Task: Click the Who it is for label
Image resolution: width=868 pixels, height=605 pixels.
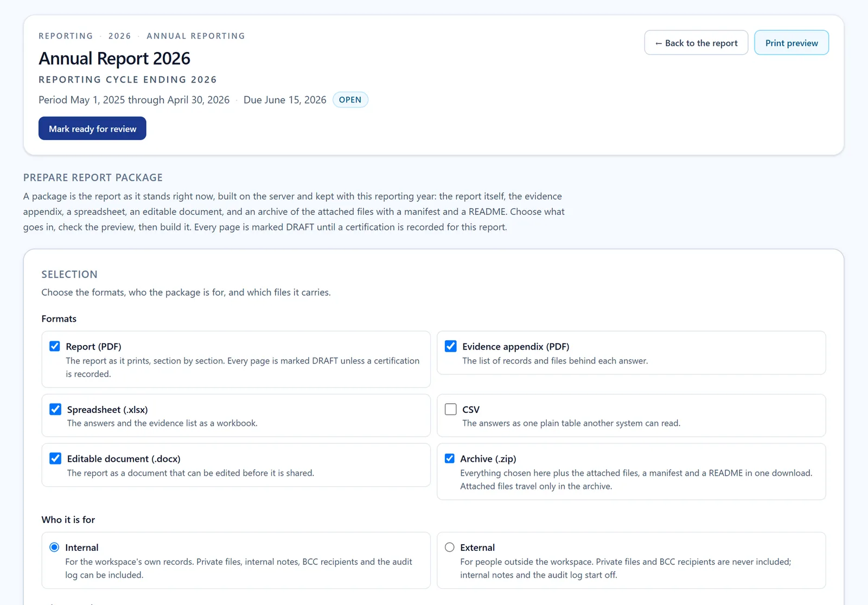Action: pos(68,519)
